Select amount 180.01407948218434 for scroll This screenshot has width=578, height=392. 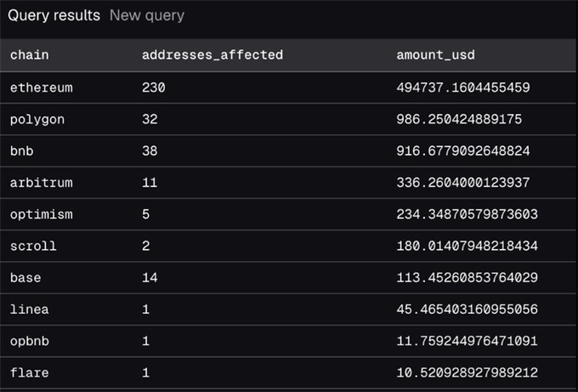point(467,246)
